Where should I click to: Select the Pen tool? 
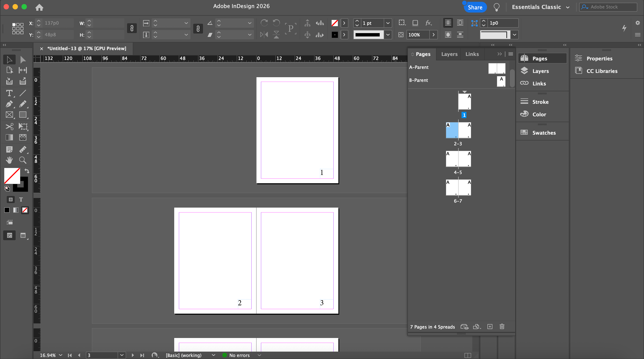tap(9, 104)
